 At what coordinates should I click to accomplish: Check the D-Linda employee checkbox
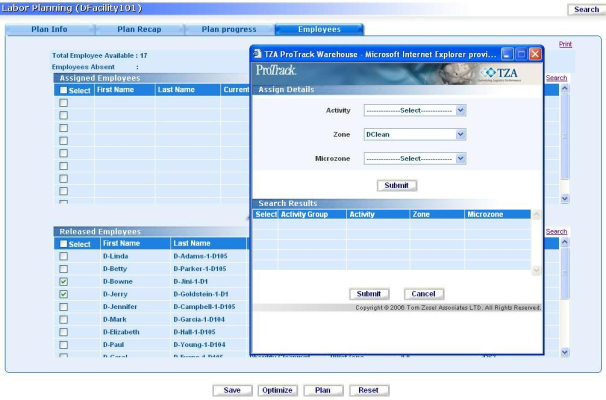click(64, 257)
